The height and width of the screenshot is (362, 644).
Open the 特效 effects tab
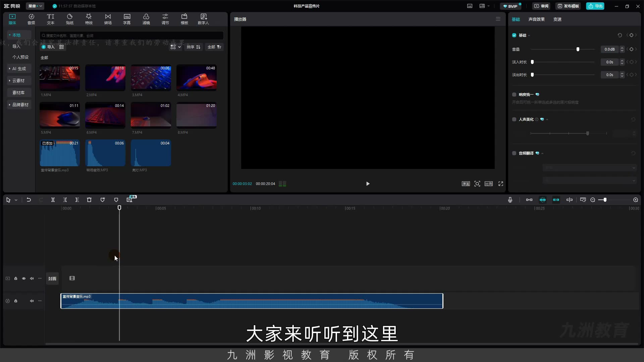(89, 19)
